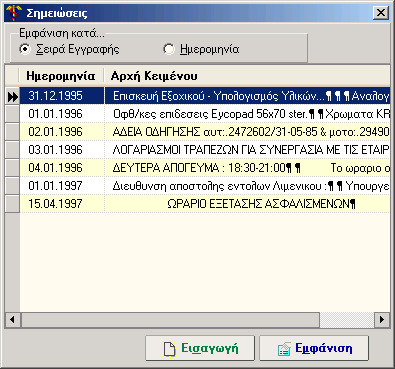This screenshot has height=369, width=395.
Task: Click the row selector beside 03.01.1996
Action: (13, 150)
